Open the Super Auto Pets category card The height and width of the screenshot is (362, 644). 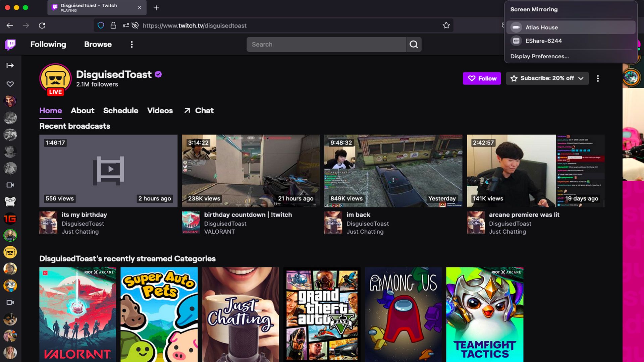click(159, 314)
